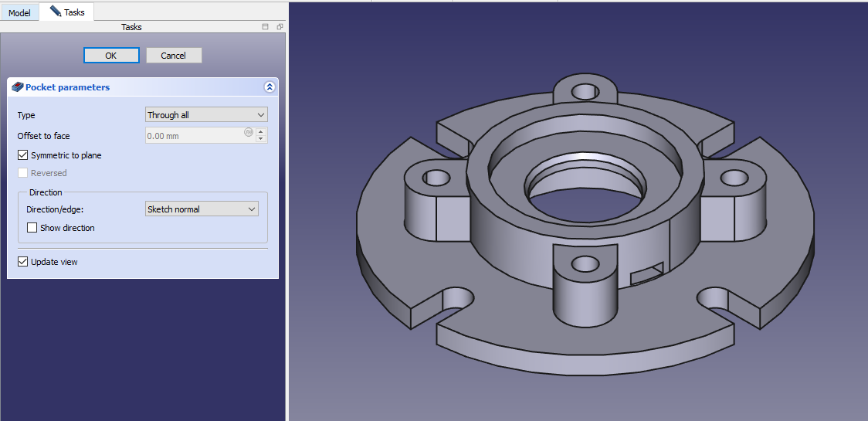Select the Tasks tab
The image size is (868, 421).
coord(67,12)
